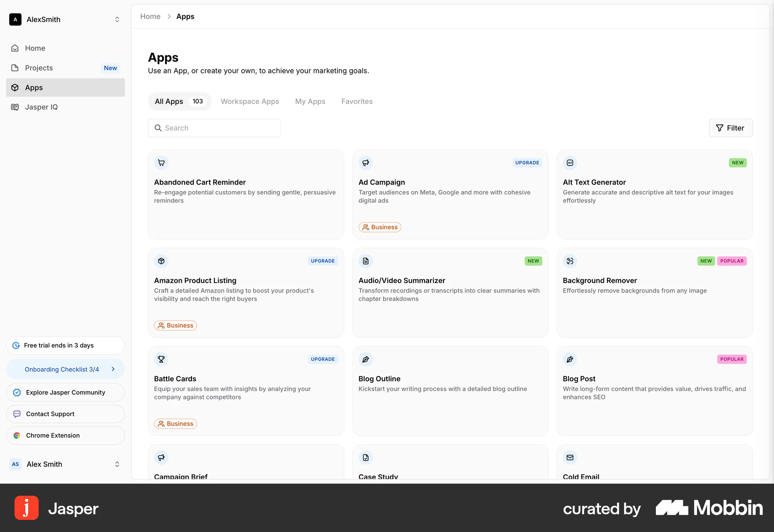Expand the Onboarding Checklist arrow

pos(113,369)
